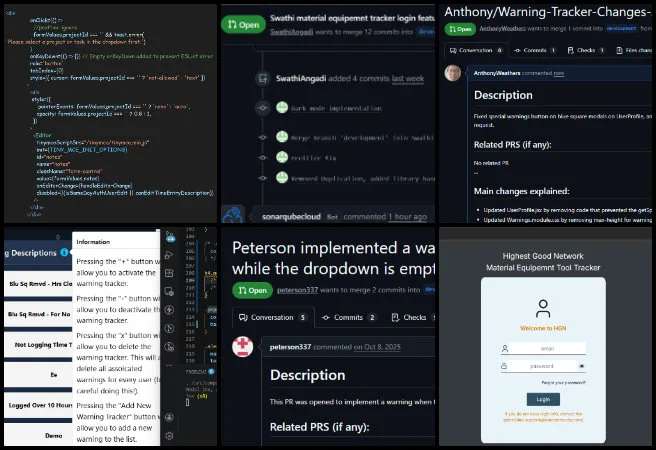Open the 'Removed duplication' commit
This screenshot has height=450, width=656.
pyautogui.click(x=362, y=179)
